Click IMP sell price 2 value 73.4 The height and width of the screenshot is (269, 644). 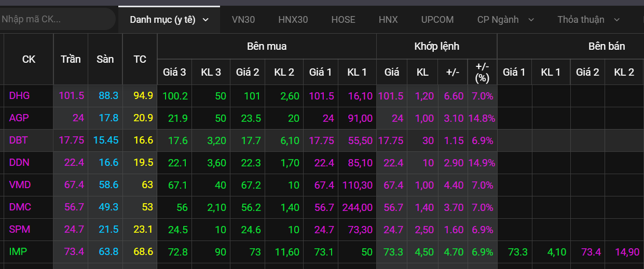tap(591, 251)
